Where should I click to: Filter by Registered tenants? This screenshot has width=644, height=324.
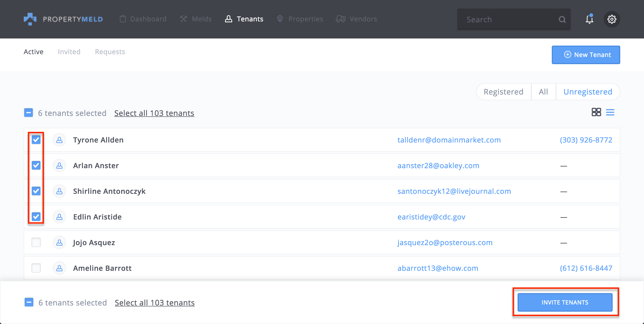click(x=503, y=92)
